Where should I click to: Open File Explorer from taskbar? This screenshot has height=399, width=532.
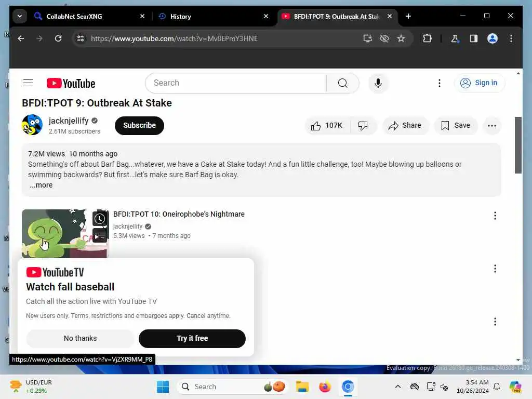pos(302,387)
